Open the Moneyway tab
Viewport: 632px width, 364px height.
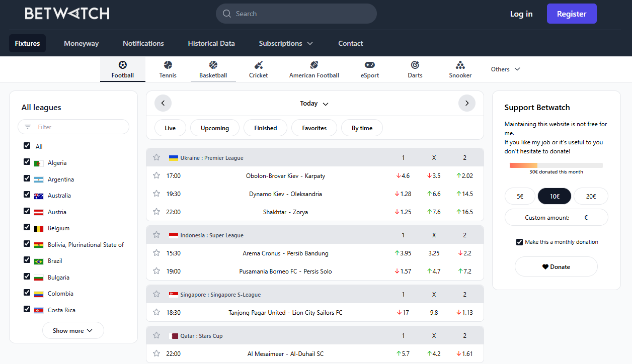click(81, 43)
